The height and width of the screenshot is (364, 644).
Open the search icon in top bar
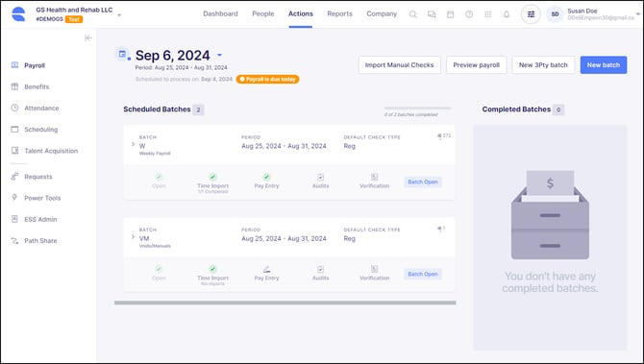(x=412, y=14)
